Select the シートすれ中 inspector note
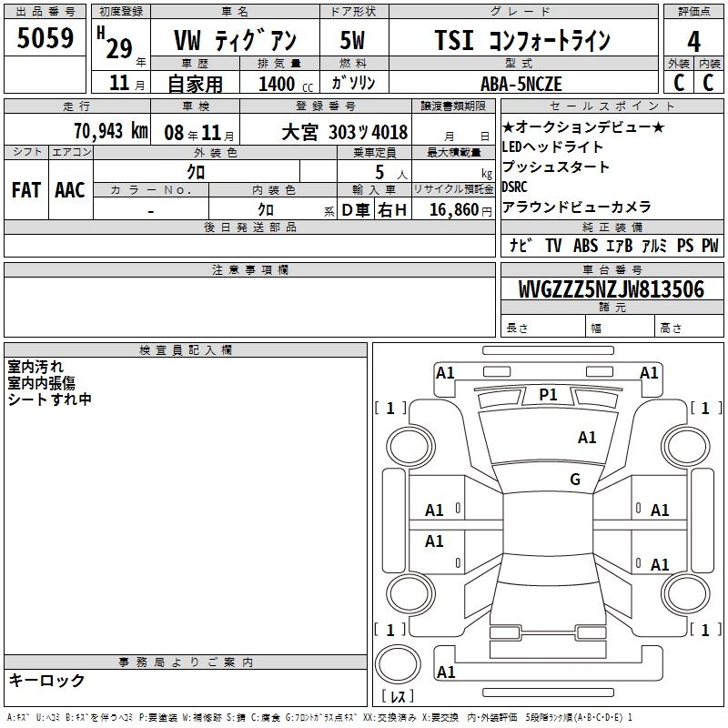 tap(50, 399)
